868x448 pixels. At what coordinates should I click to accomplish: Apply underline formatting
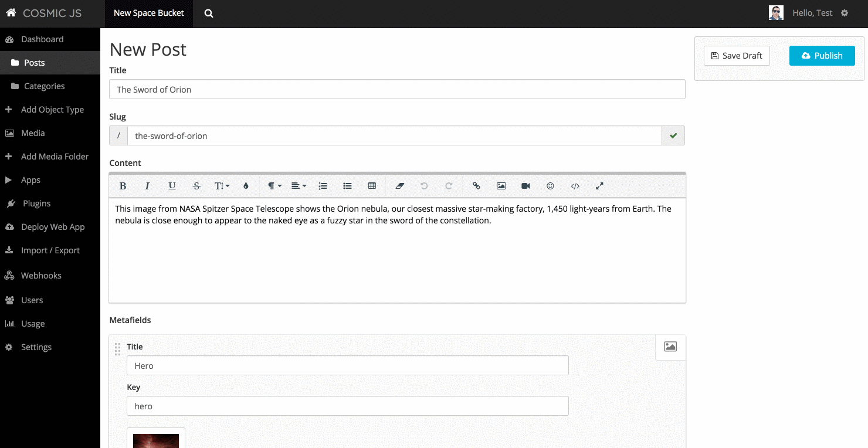pos(172,186)
